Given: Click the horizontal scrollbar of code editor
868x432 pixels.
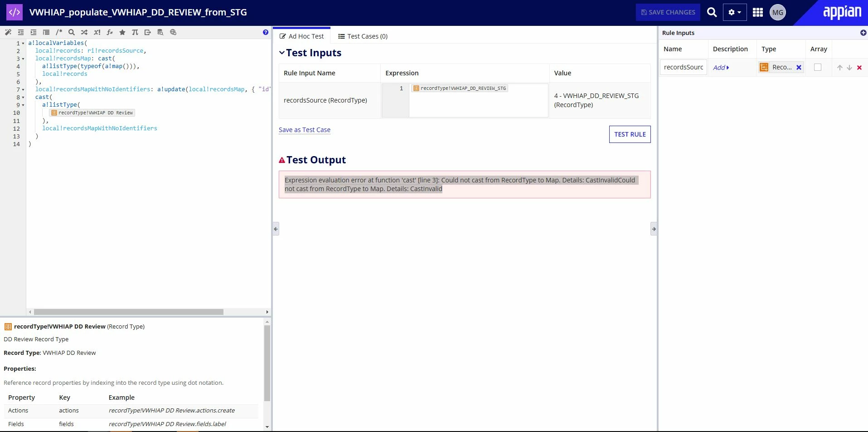Looking at the screenshot, I should coord(129,312).
